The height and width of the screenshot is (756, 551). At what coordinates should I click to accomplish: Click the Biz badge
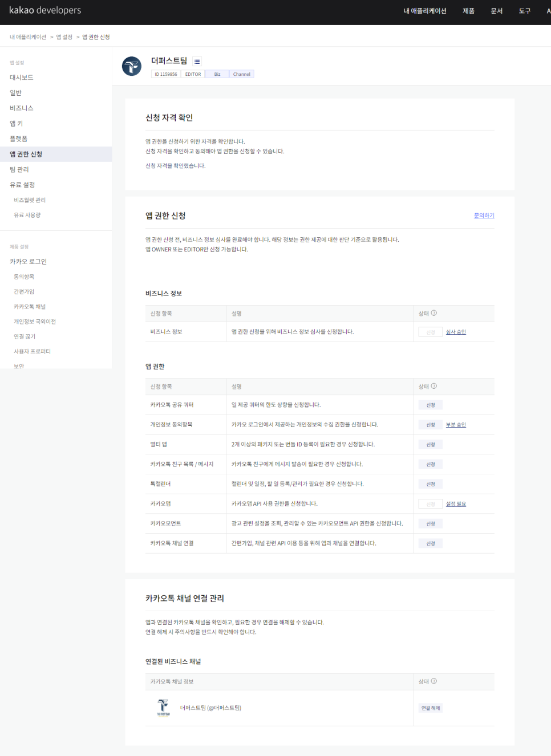[217, 74]
